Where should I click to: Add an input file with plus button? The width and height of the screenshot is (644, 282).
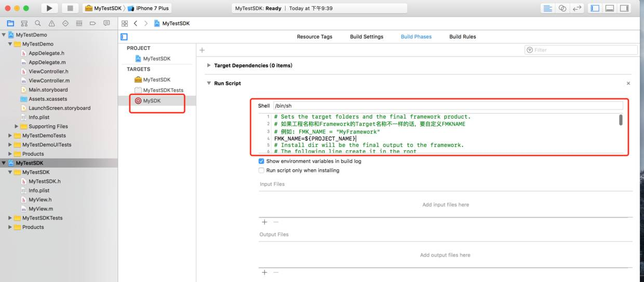point(264,222)
